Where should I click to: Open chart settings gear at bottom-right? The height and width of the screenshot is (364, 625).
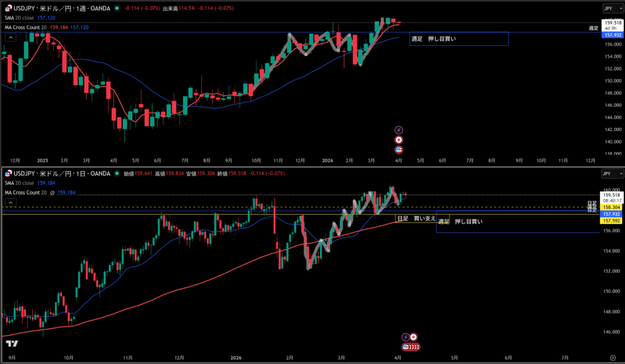click(612, 358)
